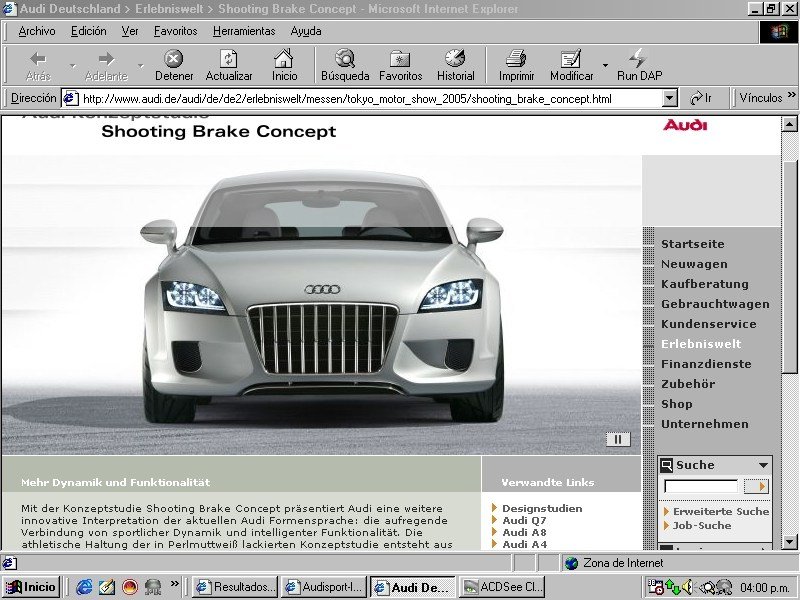Open the Erweiterte Suche link
This screenshot has width=800, height=600.
(720, 511)
